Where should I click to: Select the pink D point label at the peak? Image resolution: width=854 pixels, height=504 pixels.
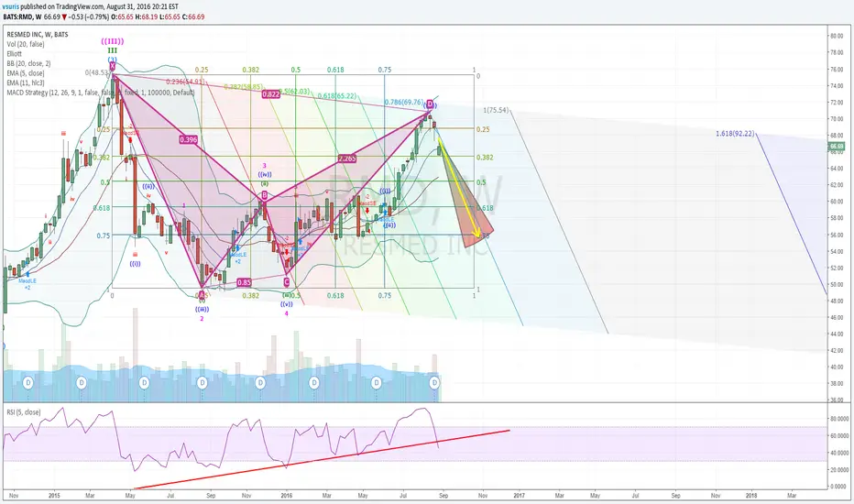tap(430, 104)
